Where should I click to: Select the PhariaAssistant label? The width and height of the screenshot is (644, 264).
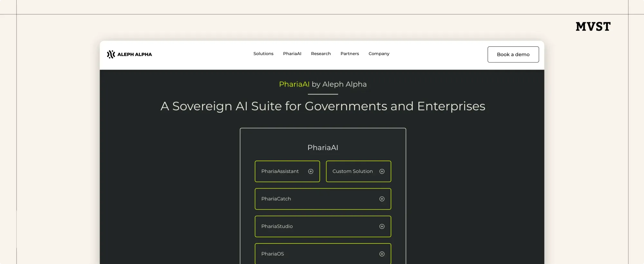280,171
